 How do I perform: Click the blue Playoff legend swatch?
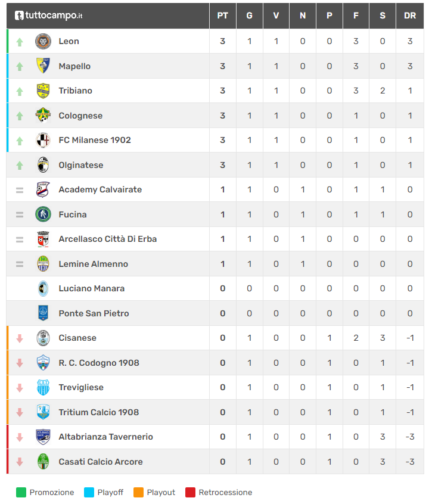(89, 493)
